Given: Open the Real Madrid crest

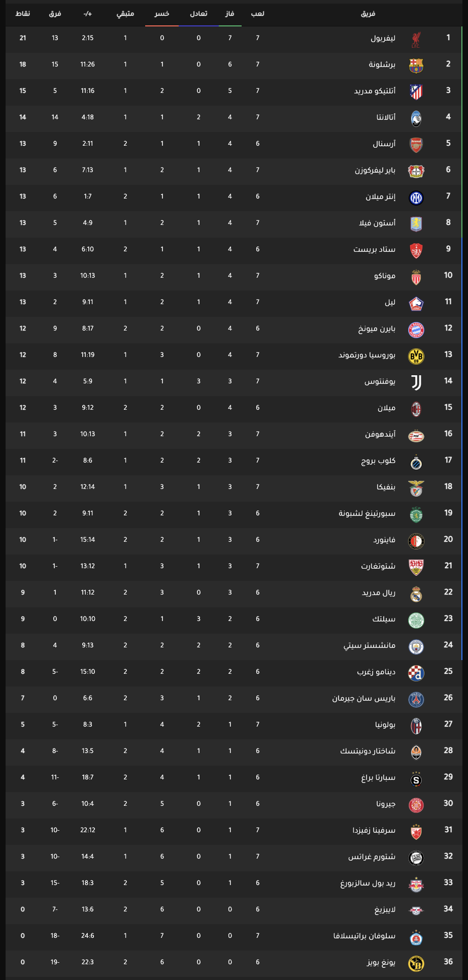Looking at the screenshot, I should (x=416, y=594).
